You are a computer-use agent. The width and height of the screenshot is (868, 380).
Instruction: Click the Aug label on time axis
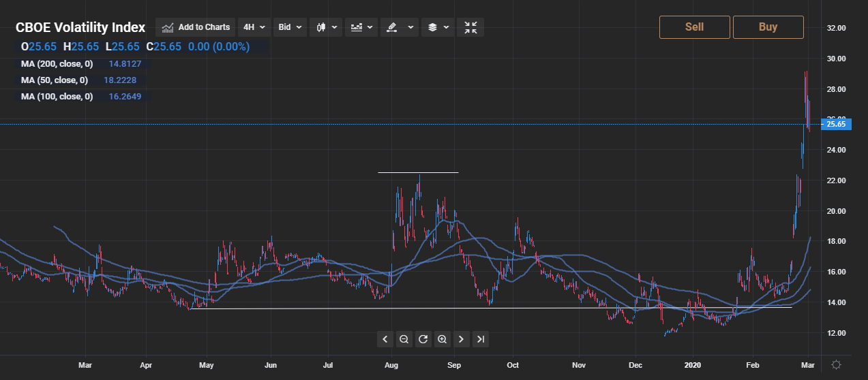point(391,365)
